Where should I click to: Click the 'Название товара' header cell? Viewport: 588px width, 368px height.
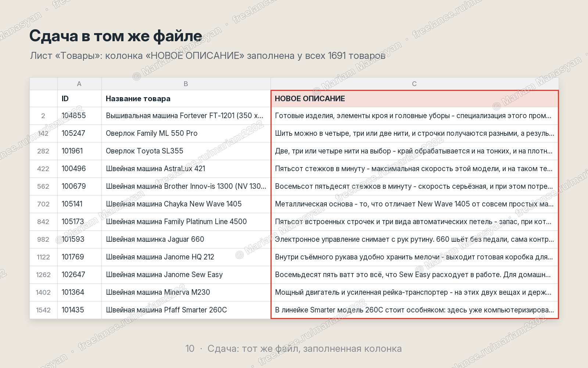tap(186, 99)
